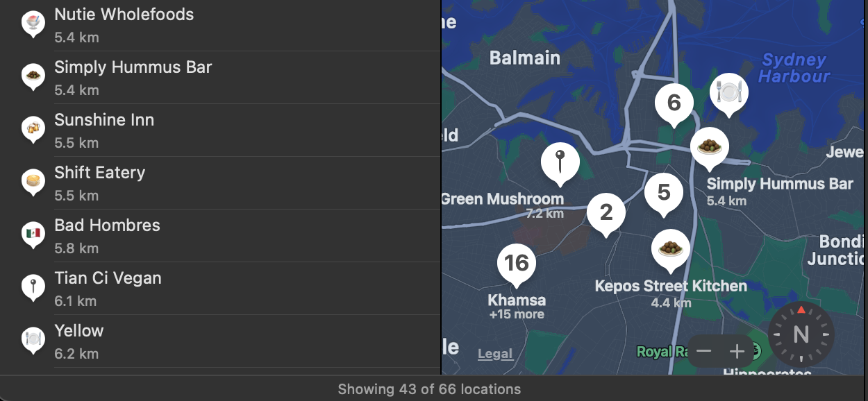Image resolution: width=868 pixels, height=401 pixels.
Task: Click the Simply Hummus Bar list icon
Action: pos(33,77)
